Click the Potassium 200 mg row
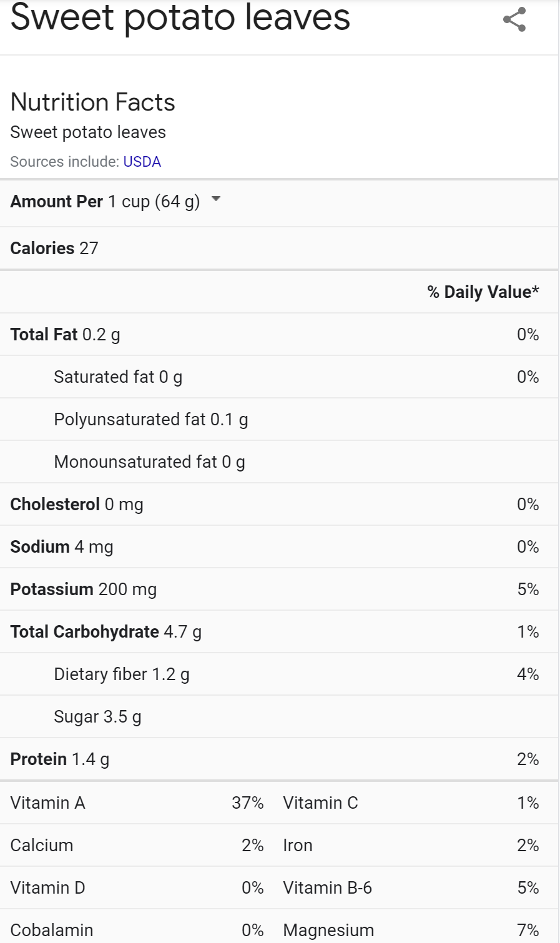 (84, 590)
